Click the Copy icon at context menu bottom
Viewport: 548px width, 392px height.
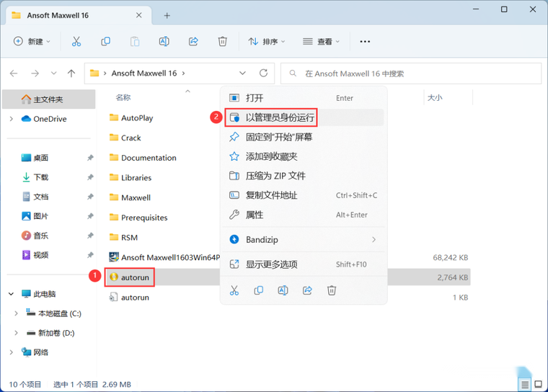pos(259,290)
